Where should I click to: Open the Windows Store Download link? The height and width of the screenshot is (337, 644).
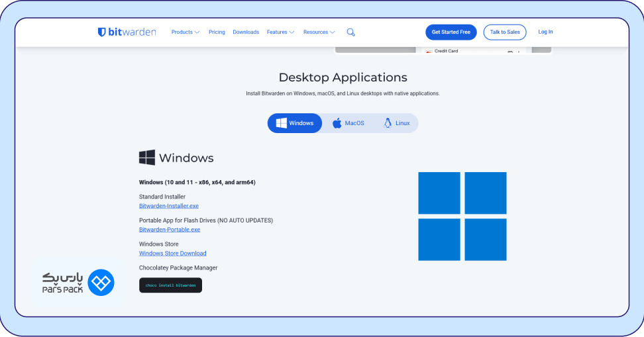point(172,254)
